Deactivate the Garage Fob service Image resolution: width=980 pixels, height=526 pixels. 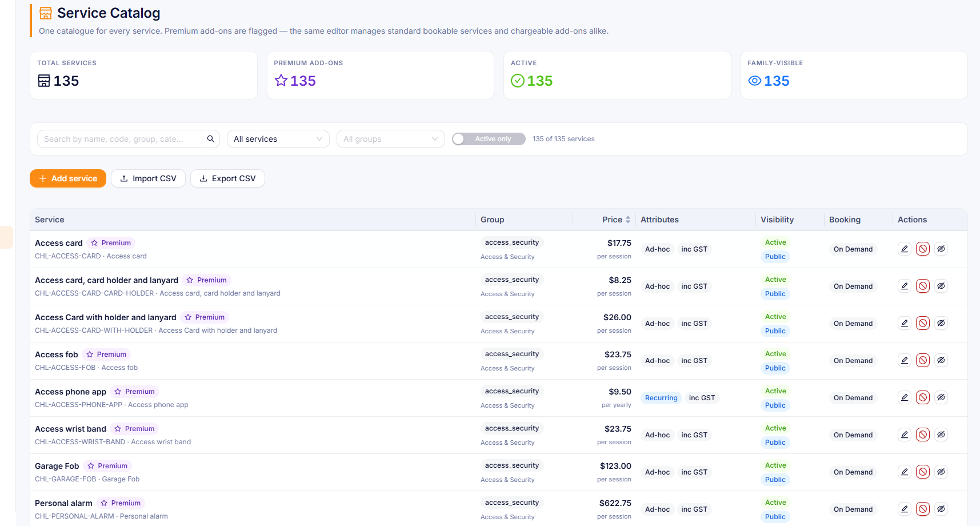click(923, 472)
